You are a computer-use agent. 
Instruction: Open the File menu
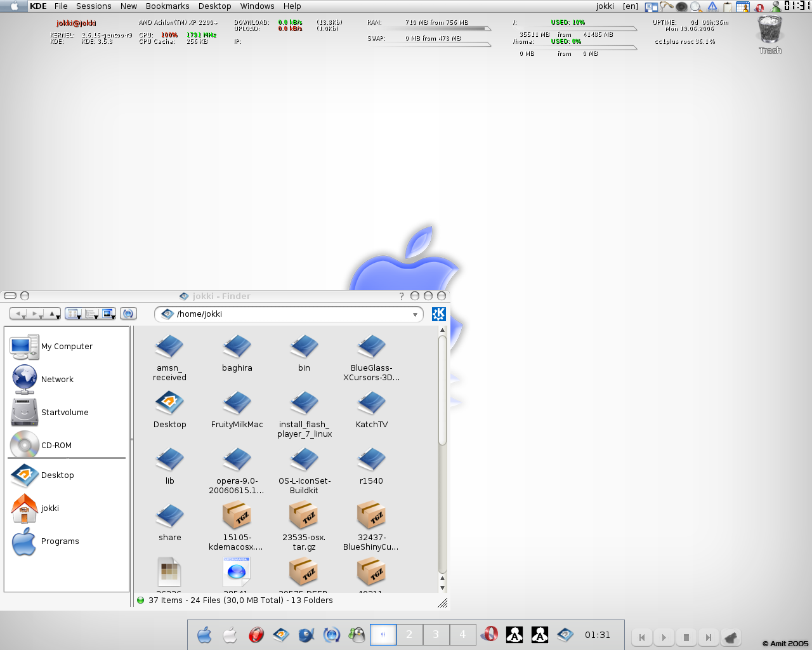[61, 6]
